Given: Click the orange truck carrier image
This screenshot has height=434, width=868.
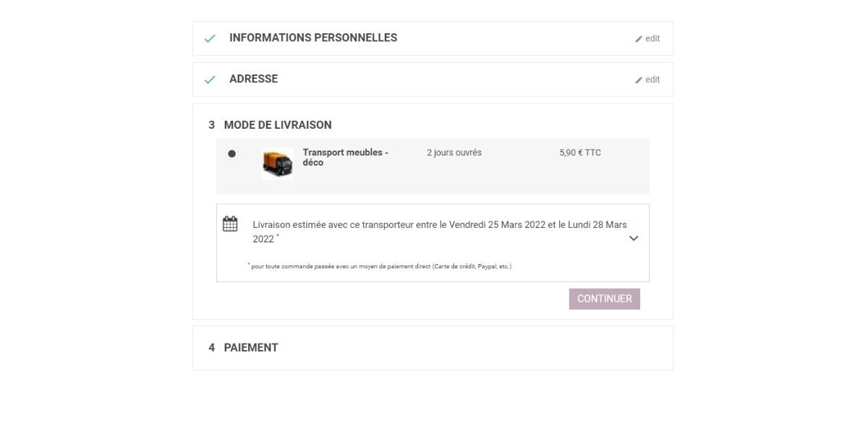Looking at the screenshot, I should coord(278,163).
